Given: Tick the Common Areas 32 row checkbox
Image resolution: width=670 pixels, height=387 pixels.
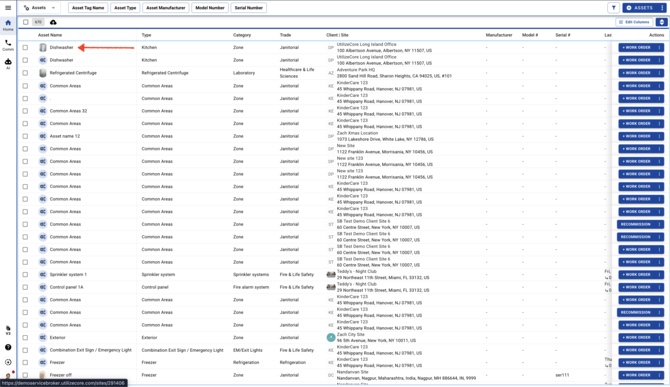Looking at the screenshot, I should click(x=25, y=111).
